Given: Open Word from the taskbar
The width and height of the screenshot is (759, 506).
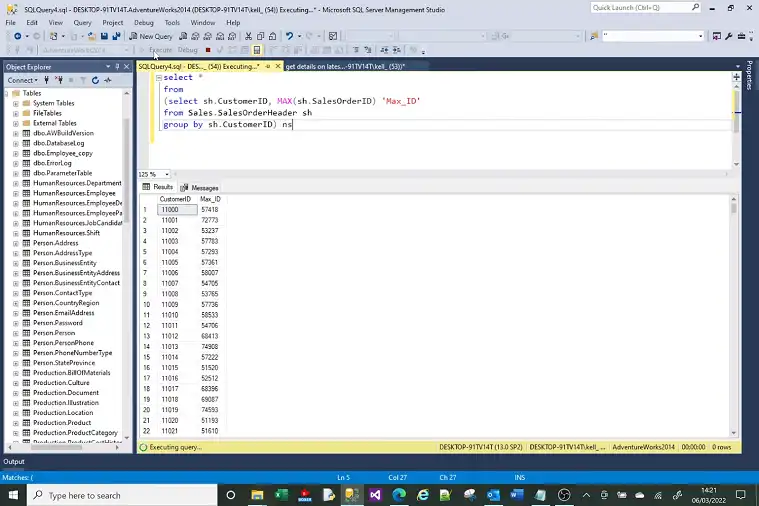Looking at the screenshot, I should (516, 495).
